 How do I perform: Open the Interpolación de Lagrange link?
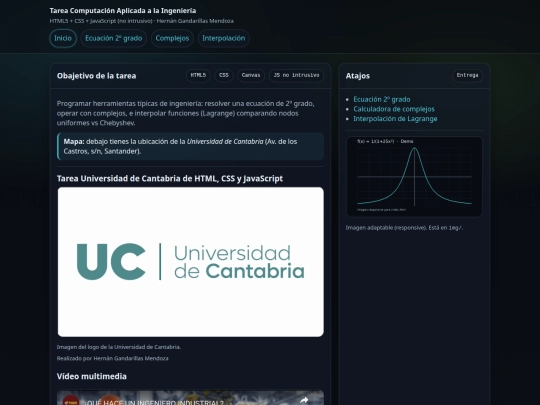point(395,119)
